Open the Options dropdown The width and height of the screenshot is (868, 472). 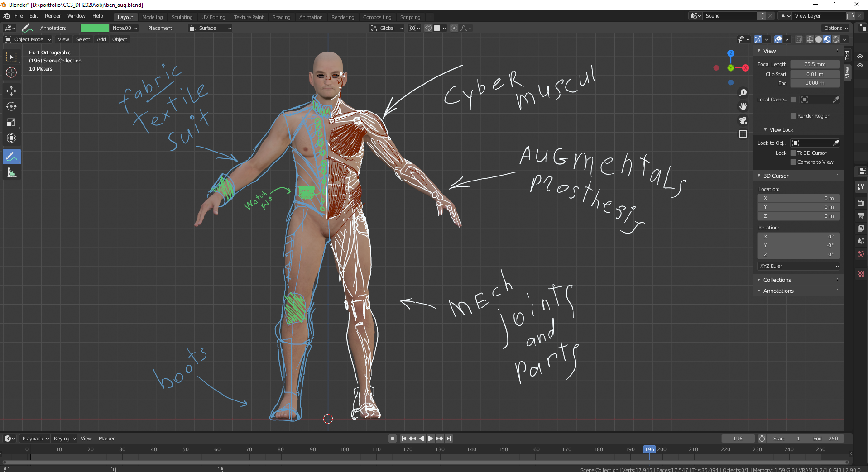tap(836, 28)
